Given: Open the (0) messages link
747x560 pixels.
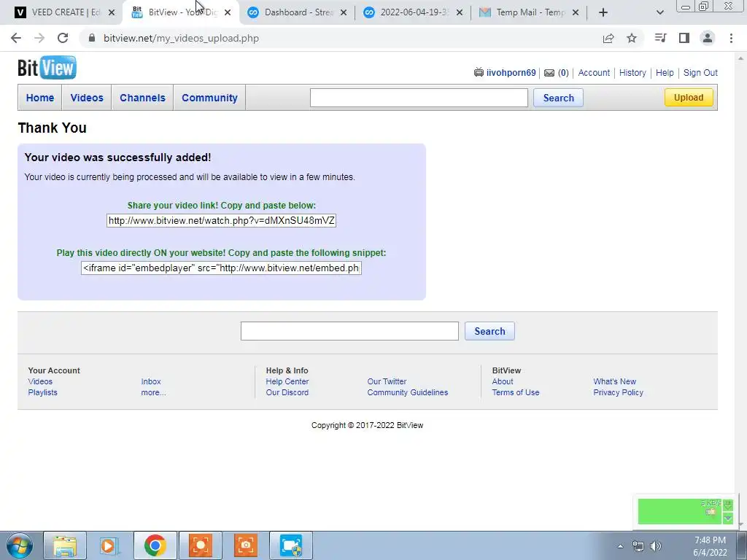Looking at the screenshot, I should [563, 73].
